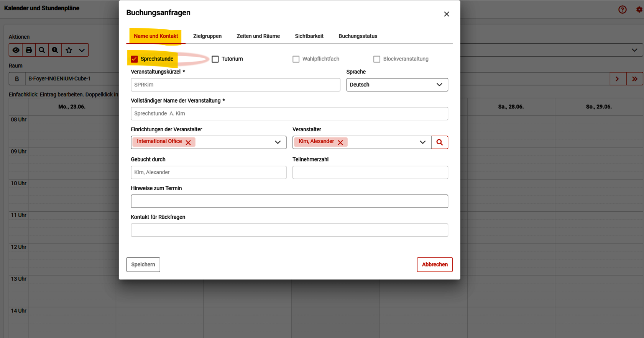Uncheck the Sprechstunde checkbox
The width and height of the screenshot is (644, 338).
[x=134, y=59]
